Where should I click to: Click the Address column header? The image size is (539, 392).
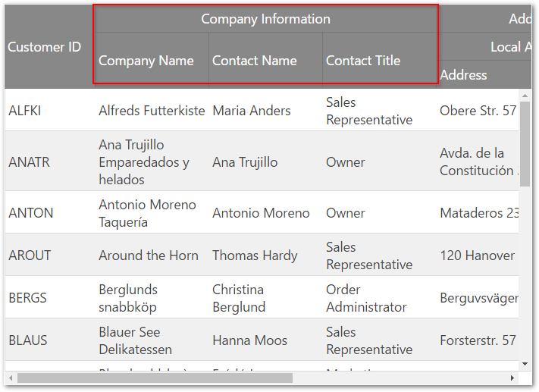[x=464, y=75]
